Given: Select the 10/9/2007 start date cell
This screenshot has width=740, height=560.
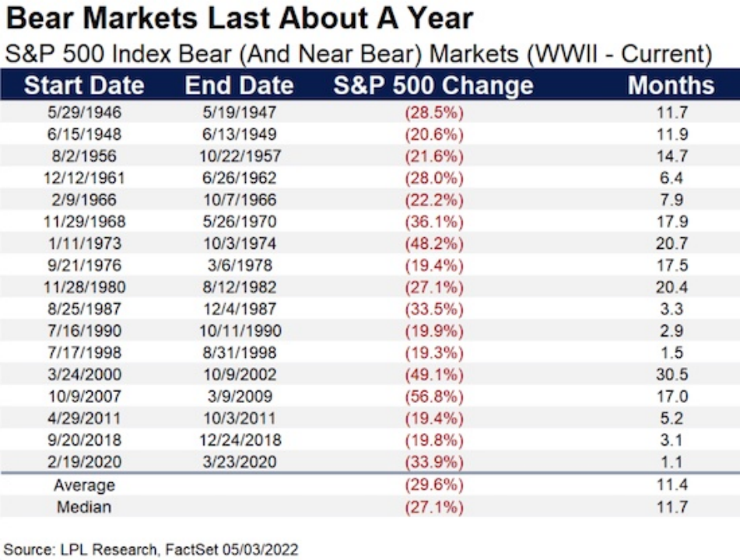Looking at the screenshot, I should tap(84, 396).
